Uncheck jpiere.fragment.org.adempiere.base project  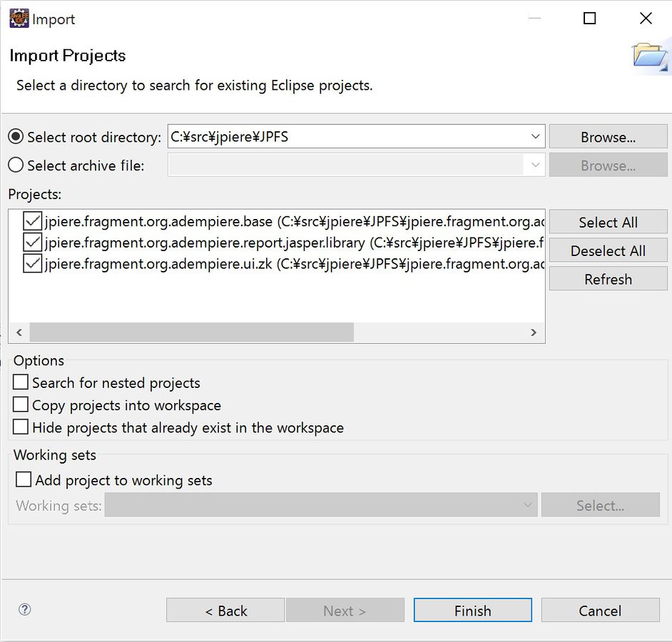click(x=32, y=221)
